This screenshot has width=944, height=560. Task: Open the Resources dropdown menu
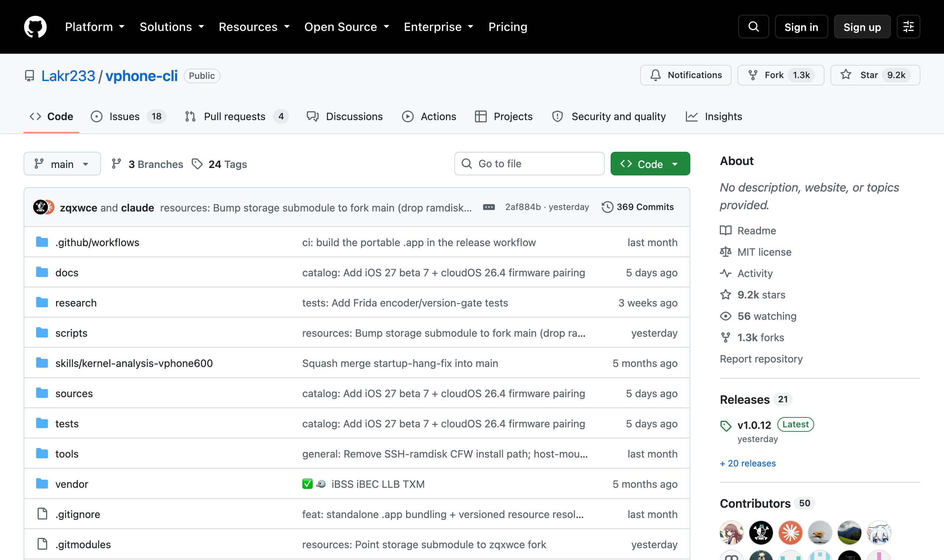point(254,27)
